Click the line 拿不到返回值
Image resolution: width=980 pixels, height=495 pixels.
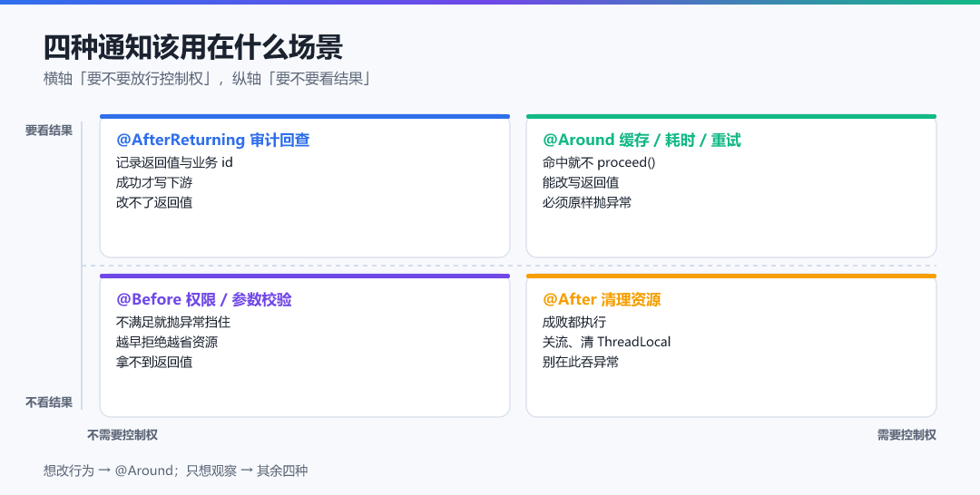click(154, 362)
